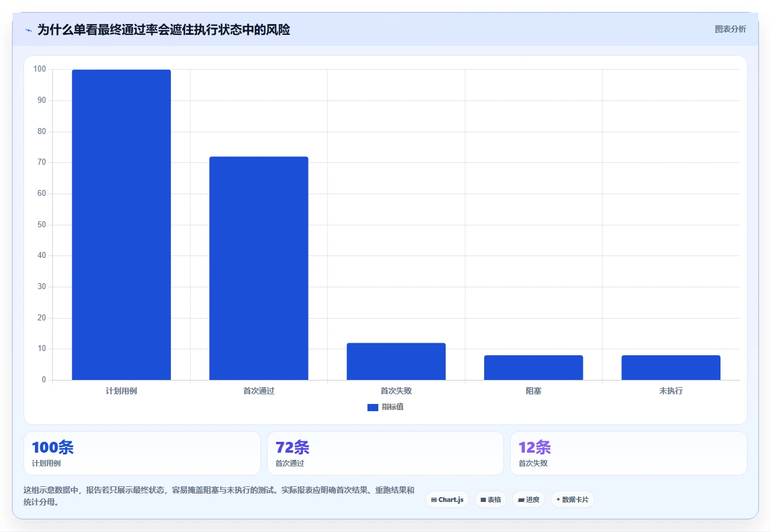The height and width of the screenshot is (532, 771).
Task: Click the 未执行 bar in chart
Action: pos(671,367)
